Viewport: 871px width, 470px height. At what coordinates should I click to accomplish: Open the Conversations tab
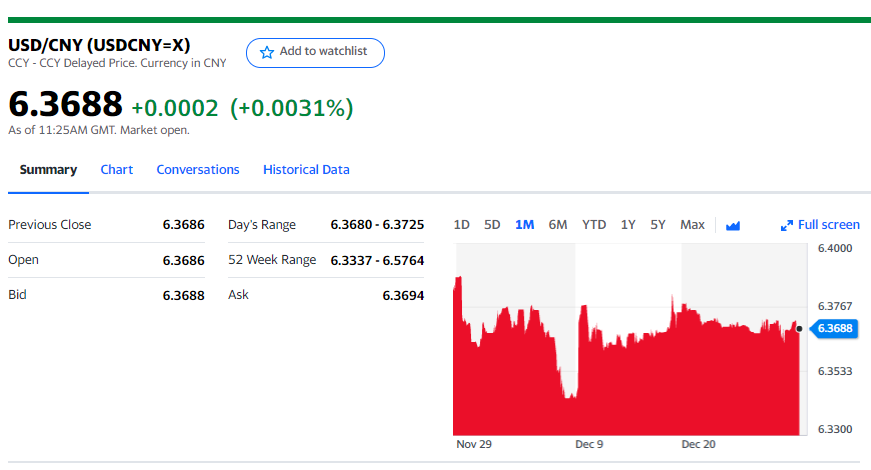[x=198, y=170]
